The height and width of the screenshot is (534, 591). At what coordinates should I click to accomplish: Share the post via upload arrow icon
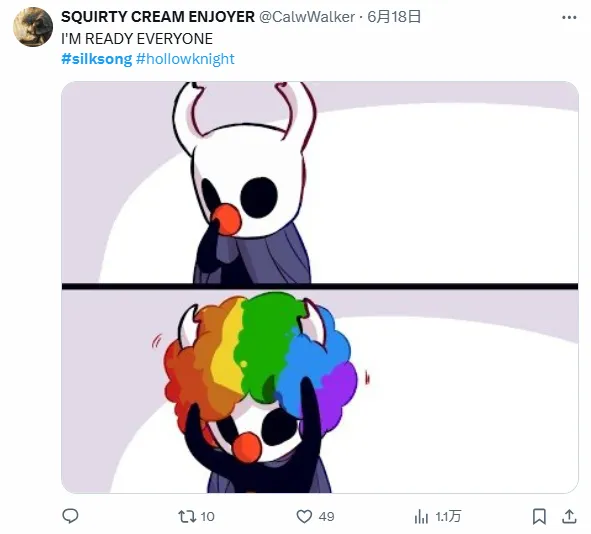(569, 516)
